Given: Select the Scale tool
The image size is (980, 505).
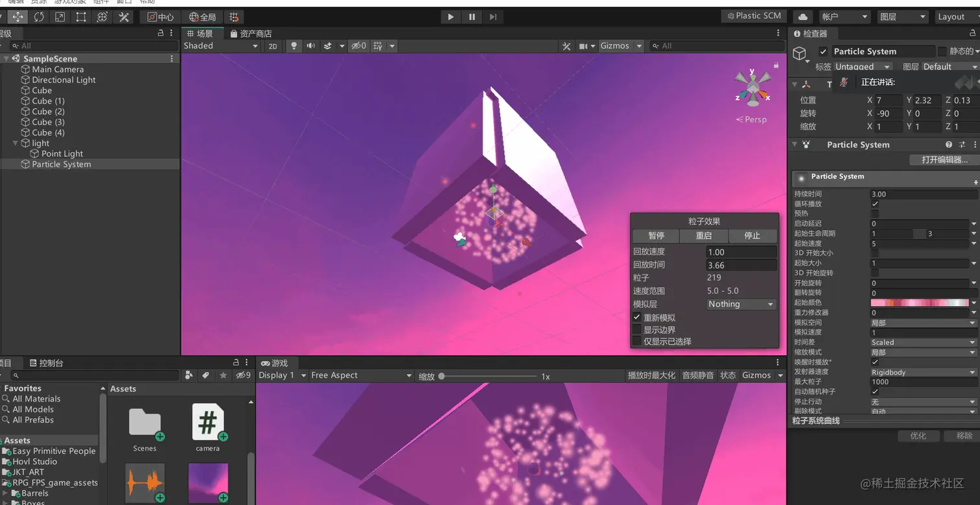Looking at the screenshot, I should (60, 17).
